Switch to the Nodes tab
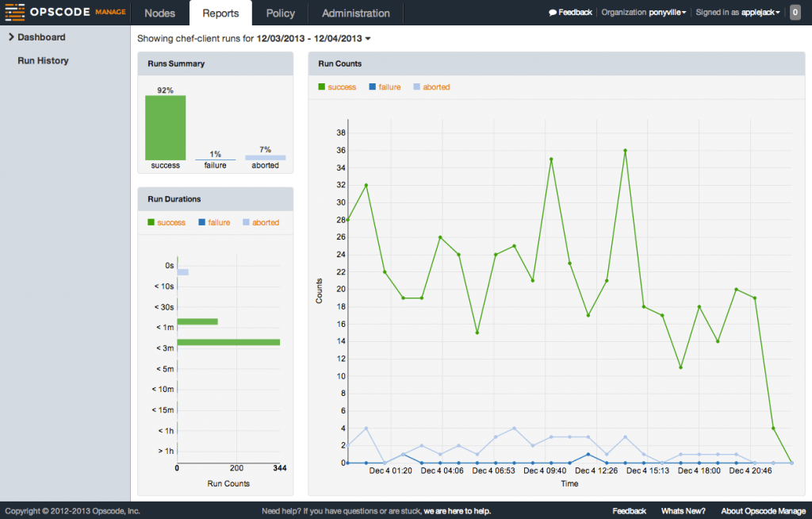This screenshot has height=519, width=812. point(159,13)
